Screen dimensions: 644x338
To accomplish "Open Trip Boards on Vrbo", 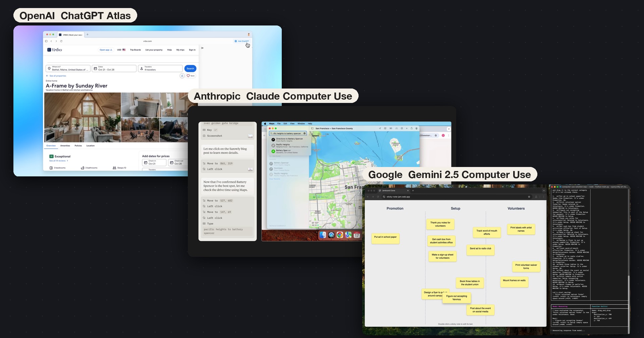I will [136, 50].
